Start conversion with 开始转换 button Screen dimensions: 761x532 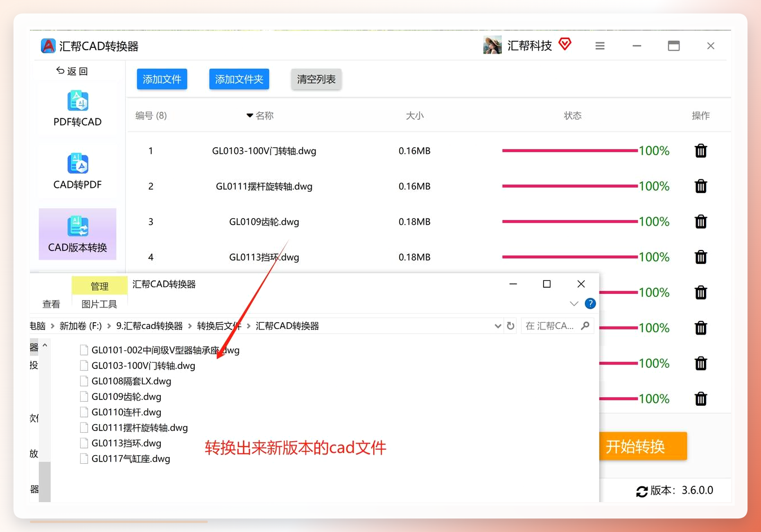(642, 446)
